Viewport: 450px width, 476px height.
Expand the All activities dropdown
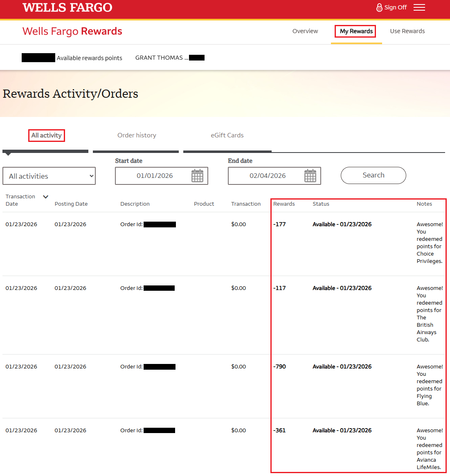coord(49,176)
